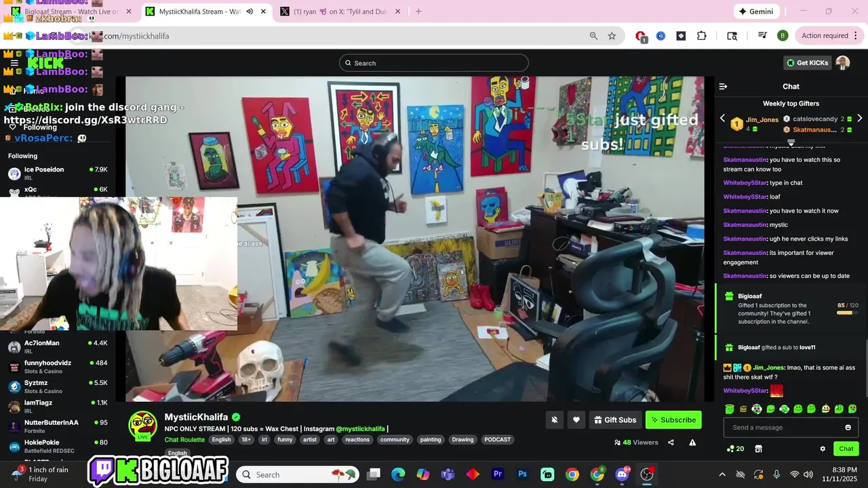Open the emoji picker in message box

[848, 428]
